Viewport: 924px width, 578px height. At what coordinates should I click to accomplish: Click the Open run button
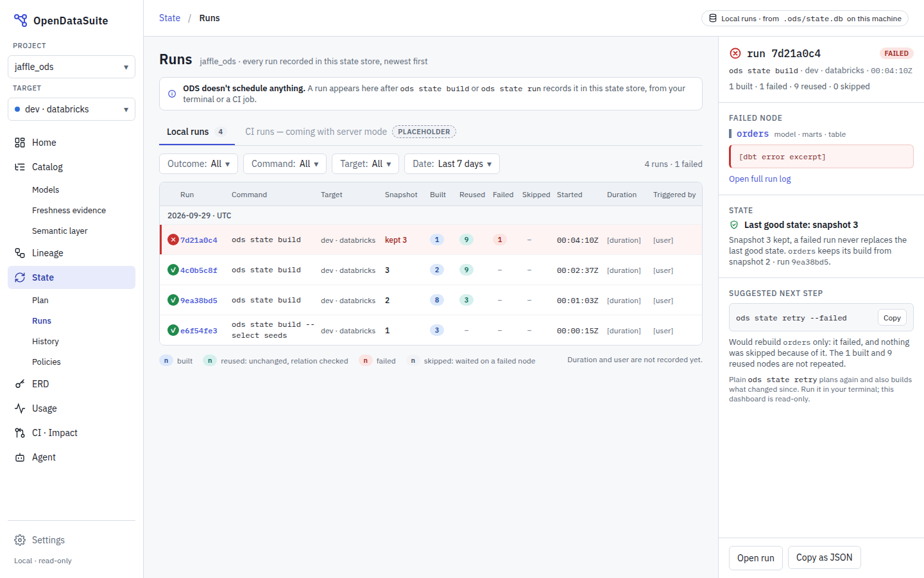click(756, 557)
